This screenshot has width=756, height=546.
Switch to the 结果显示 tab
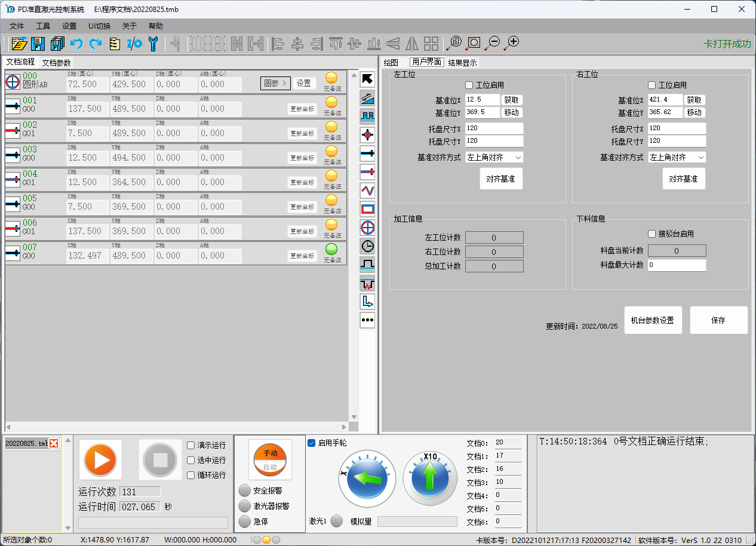(462, 63)
